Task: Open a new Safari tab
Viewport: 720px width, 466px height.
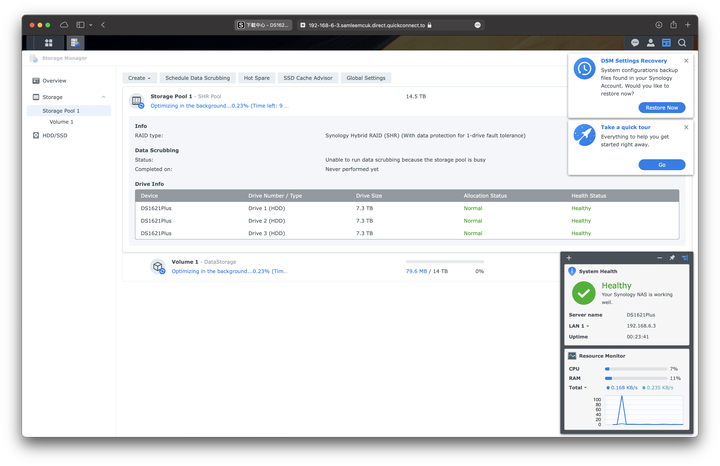Action: (x=687, y=25)
